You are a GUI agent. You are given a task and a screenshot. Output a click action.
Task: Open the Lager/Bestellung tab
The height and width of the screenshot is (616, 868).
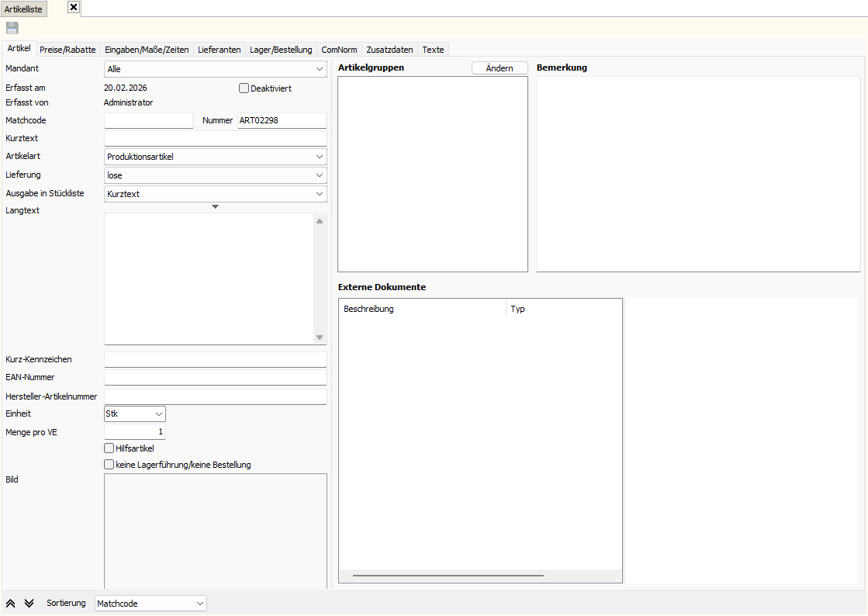click(x=281, y=50)
